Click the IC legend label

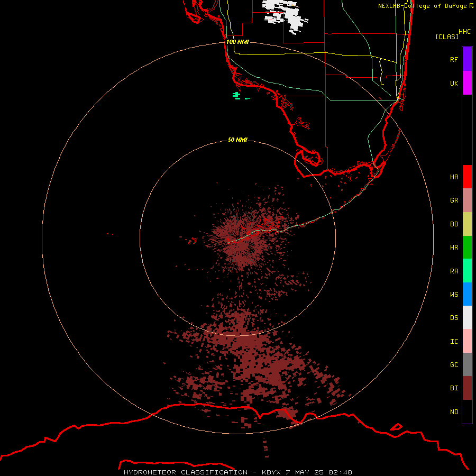(x=454, y=342)
